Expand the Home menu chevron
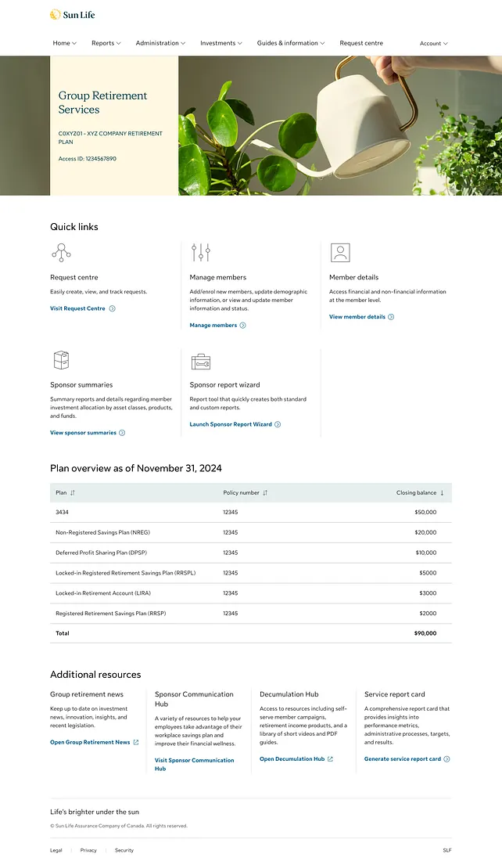This screenshot has height=868, width=502. coord(74,43)
